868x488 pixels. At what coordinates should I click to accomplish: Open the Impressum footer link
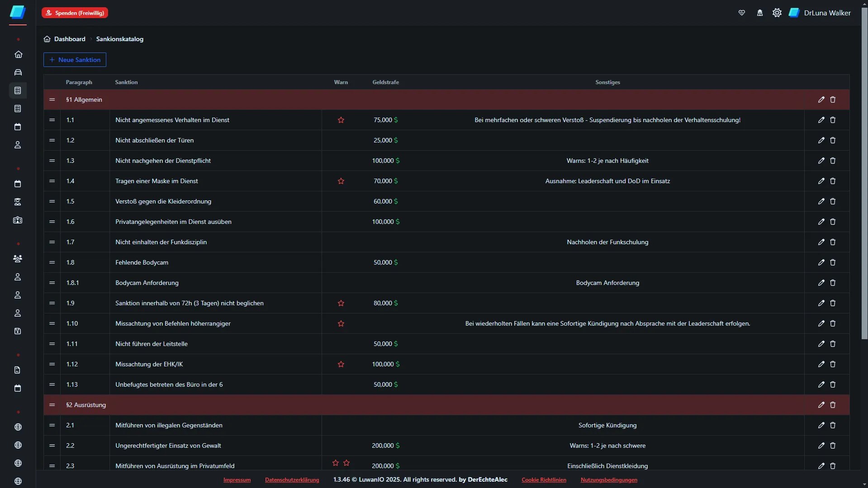tap(237, 480)
